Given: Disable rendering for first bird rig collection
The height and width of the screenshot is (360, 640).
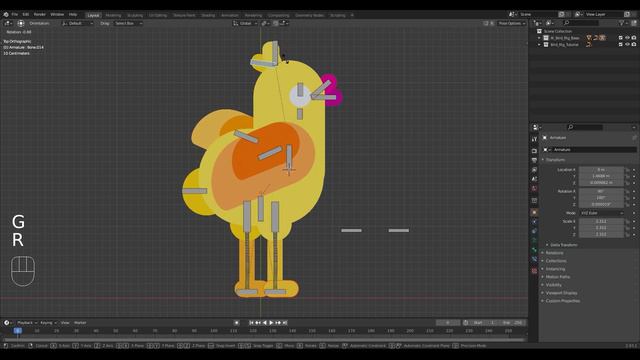Looking at the screenshot, I should pos(634,38).
